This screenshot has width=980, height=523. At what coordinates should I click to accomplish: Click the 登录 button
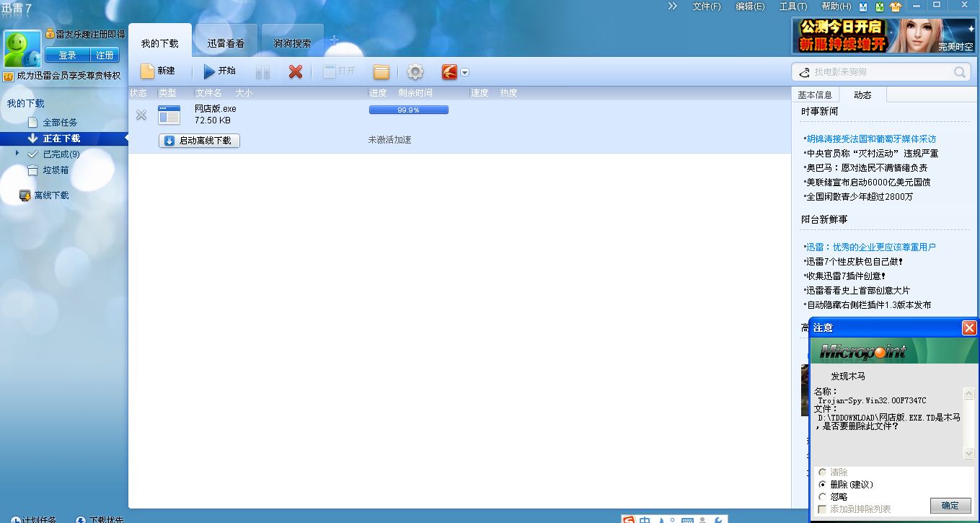pos(68,56)
